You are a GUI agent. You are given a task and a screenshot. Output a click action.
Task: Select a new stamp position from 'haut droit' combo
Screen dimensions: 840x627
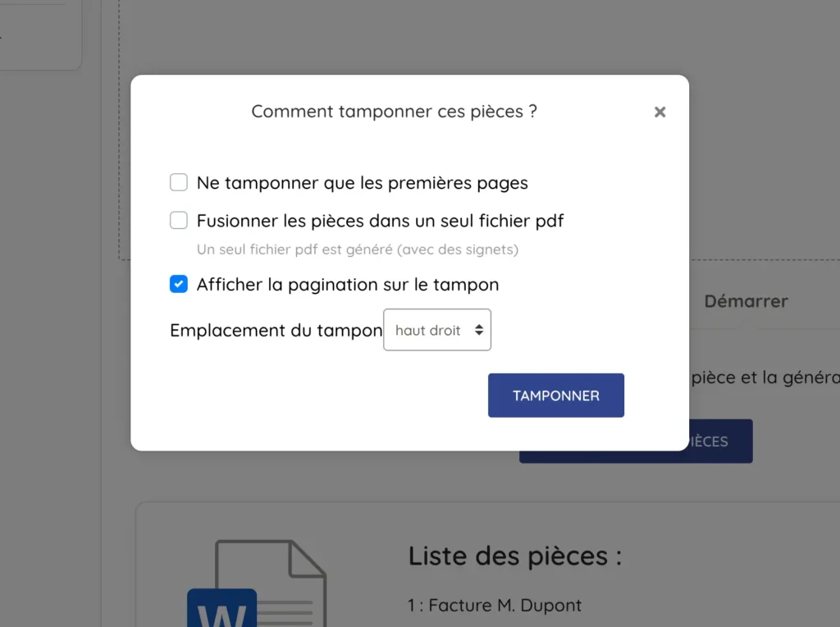[x=436, y=329]
